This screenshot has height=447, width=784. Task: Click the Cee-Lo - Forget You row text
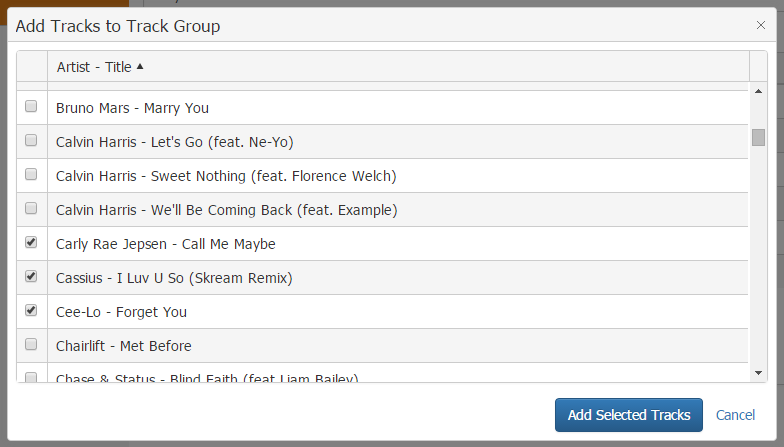coord(121,312)
